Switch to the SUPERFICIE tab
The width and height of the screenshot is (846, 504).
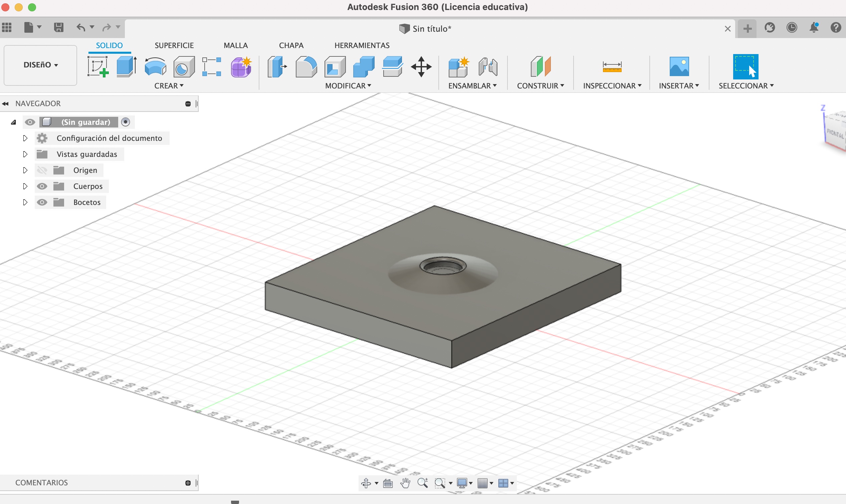[x=174, y=45]
